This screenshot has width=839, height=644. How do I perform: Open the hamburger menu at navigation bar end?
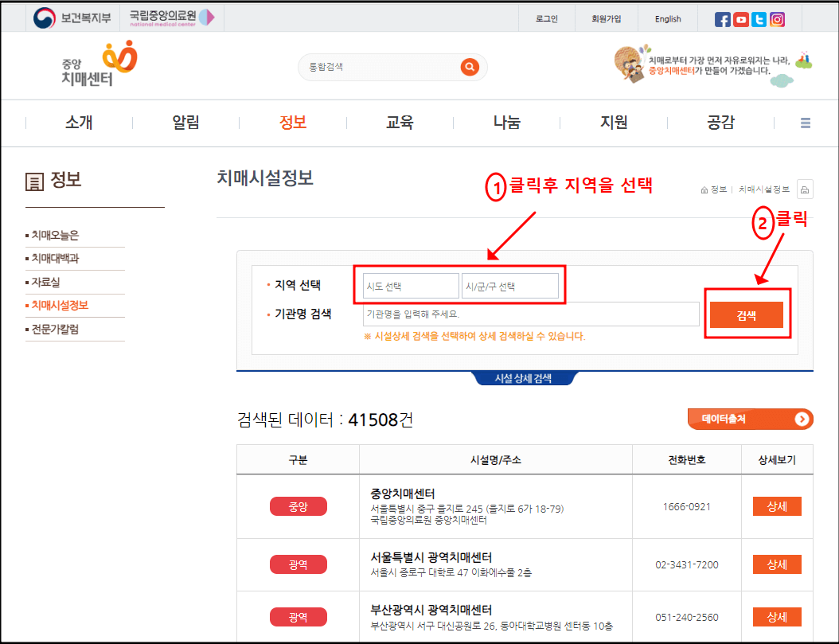(x=806, y=123)
